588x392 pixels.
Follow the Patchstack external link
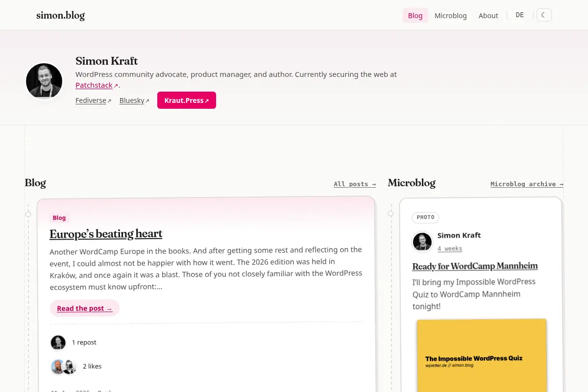pos(97,85)
